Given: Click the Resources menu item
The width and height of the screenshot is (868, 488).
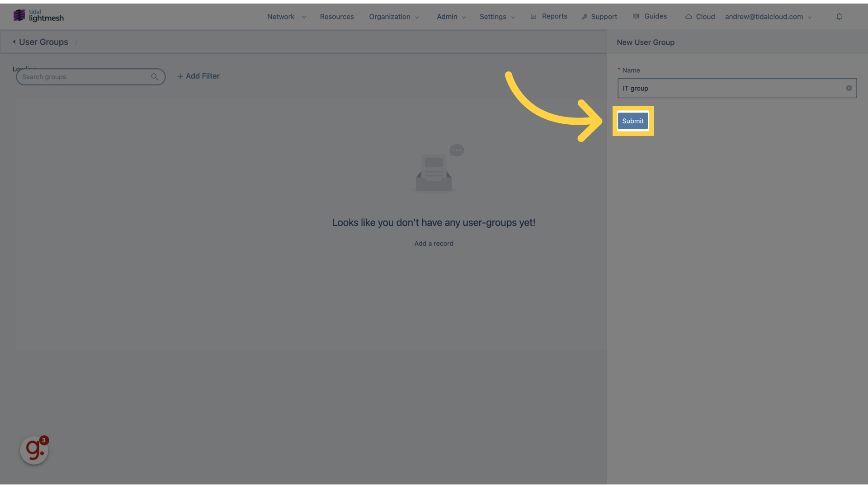Looking at the screenshot, I should pyautogui.click(x=336, y=16).
